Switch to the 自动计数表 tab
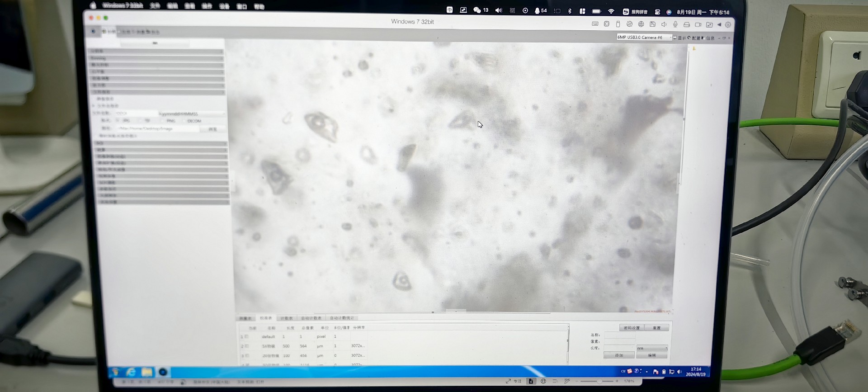Screen dimensions: 868x392 coord(311,318)
